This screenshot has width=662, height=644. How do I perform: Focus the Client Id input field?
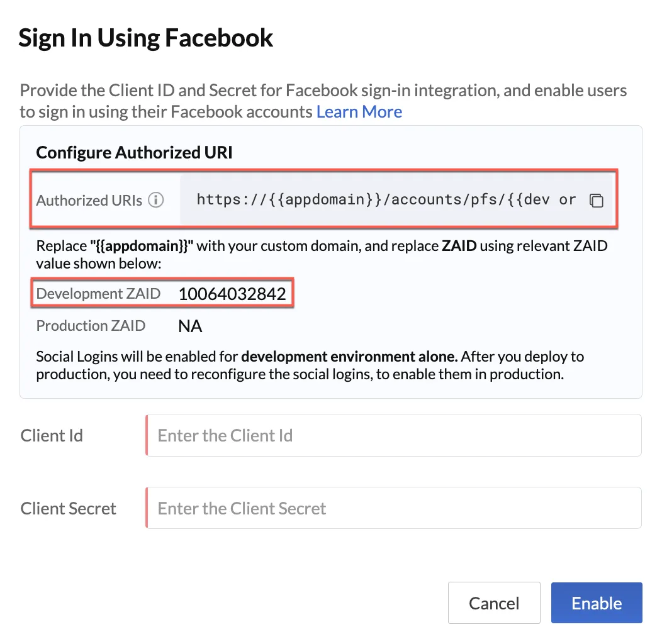pos(393,435)
